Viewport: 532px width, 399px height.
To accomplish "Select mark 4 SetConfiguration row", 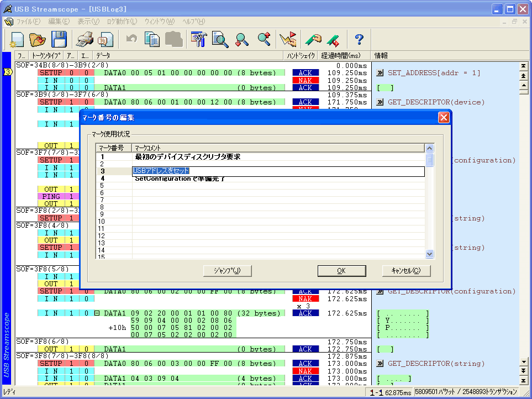I will tap(261, 179).
